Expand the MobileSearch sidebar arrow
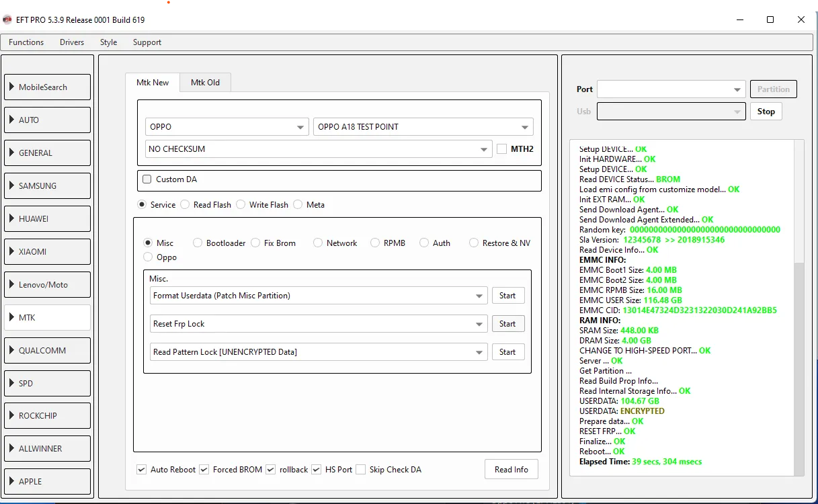The width and height of the screenshot is (818, 504). click(x=12, y=87)
